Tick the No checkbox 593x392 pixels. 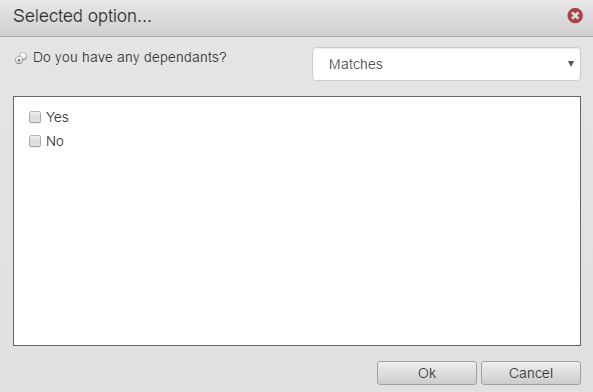click(35, 141)
